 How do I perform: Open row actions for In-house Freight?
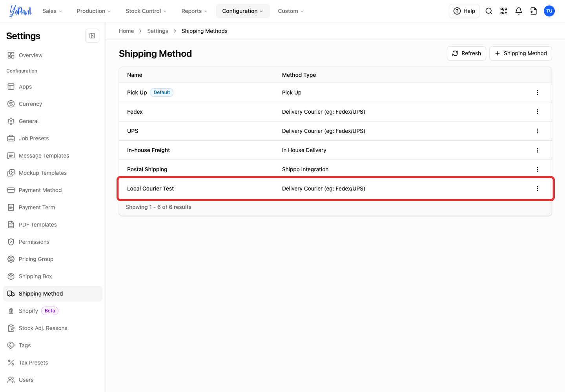(538, 150)
